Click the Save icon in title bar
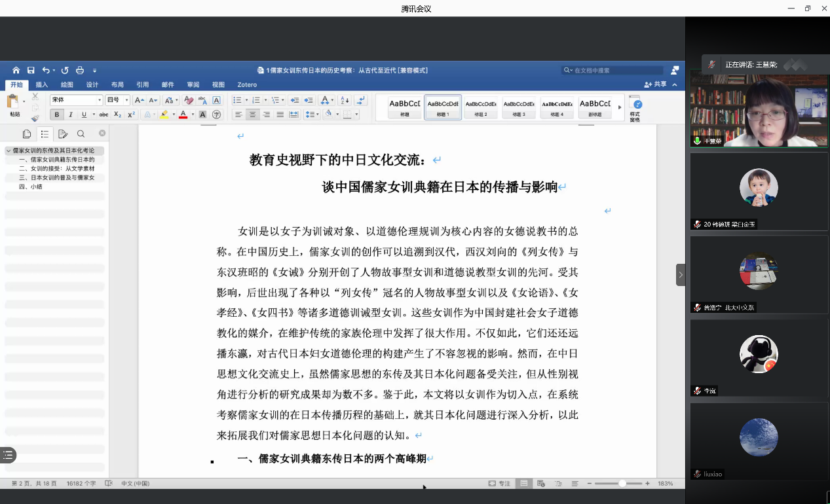 [x=31, y=70]
